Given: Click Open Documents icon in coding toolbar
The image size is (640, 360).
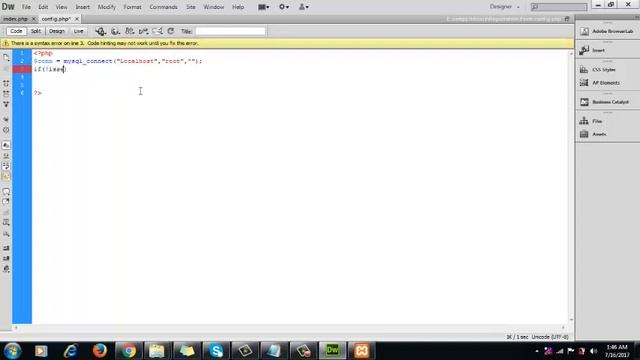Looking at the screenshot, I should pyautogui.click(x=6, y=58).
